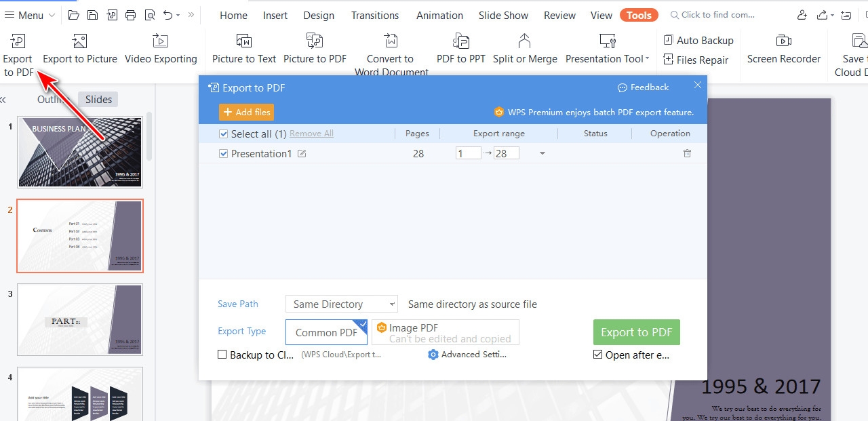
Task: Click the export range start page field
Action: coord(469,154)
